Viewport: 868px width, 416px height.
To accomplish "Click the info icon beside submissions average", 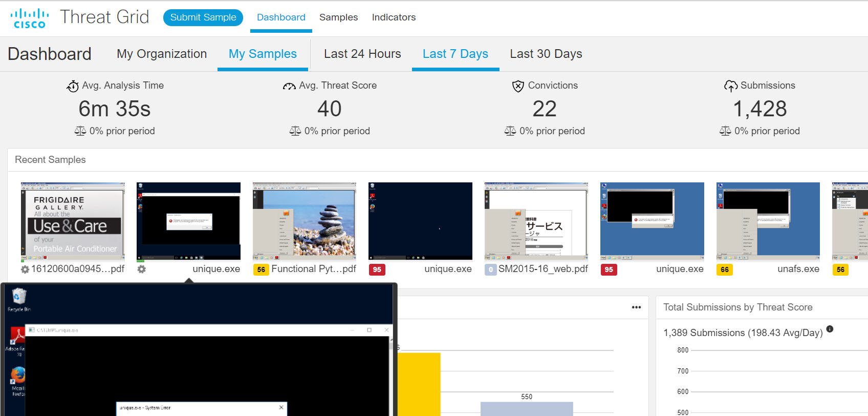I will click(x=830, y=329).
